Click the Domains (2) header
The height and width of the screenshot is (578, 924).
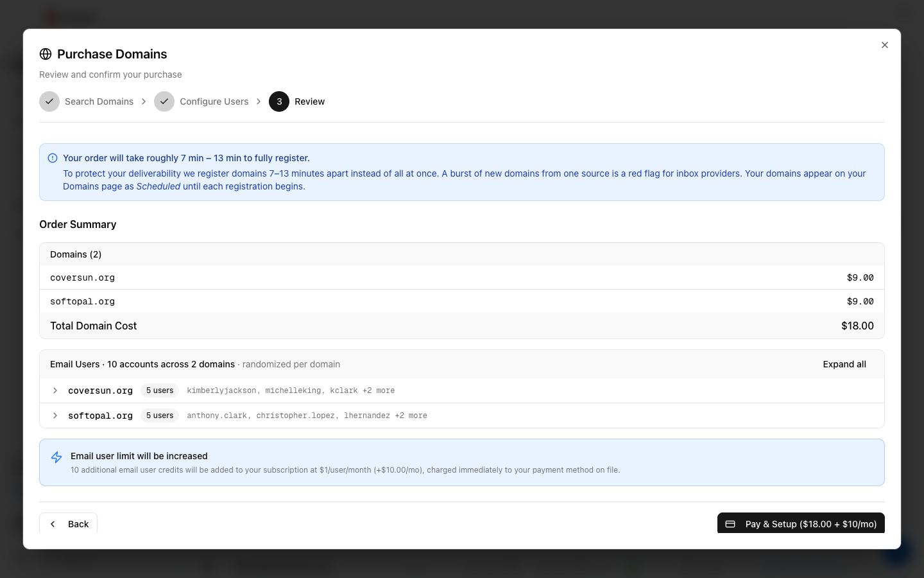(76, 254)
